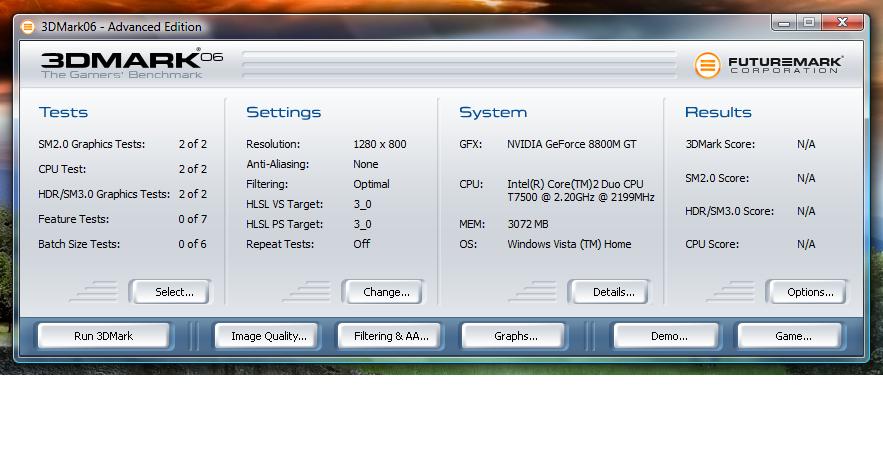Click the Feature Tests label
The width and height of the screenshot is (883, 450).
tap(74, 219)
